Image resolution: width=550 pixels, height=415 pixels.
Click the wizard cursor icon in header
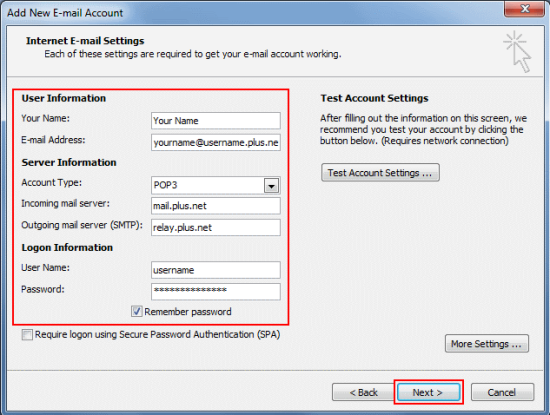point(518,52)
